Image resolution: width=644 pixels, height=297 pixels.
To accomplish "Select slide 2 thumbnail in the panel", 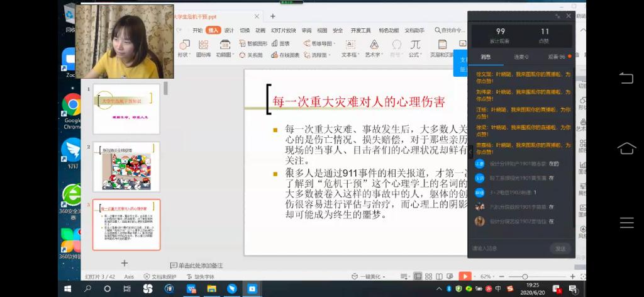I will point(126,167).
